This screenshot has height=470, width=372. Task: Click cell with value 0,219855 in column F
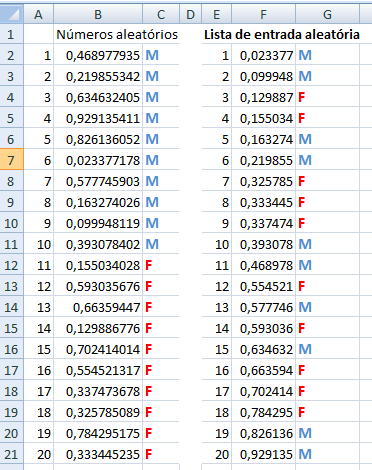coord(264,160)
